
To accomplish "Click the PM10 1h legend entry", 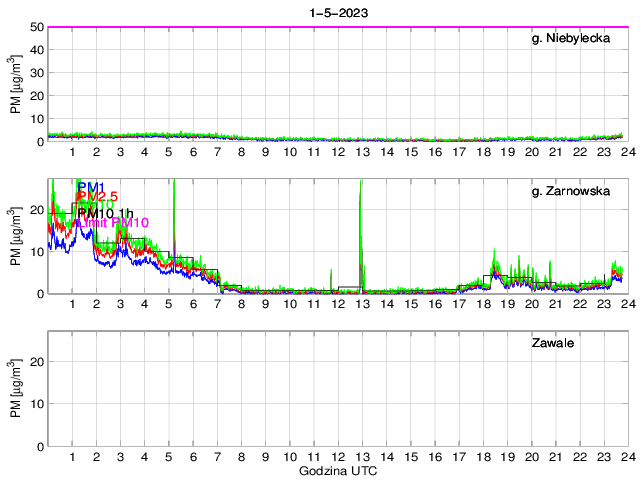I will pyautogui.click(x=105, y=213).
